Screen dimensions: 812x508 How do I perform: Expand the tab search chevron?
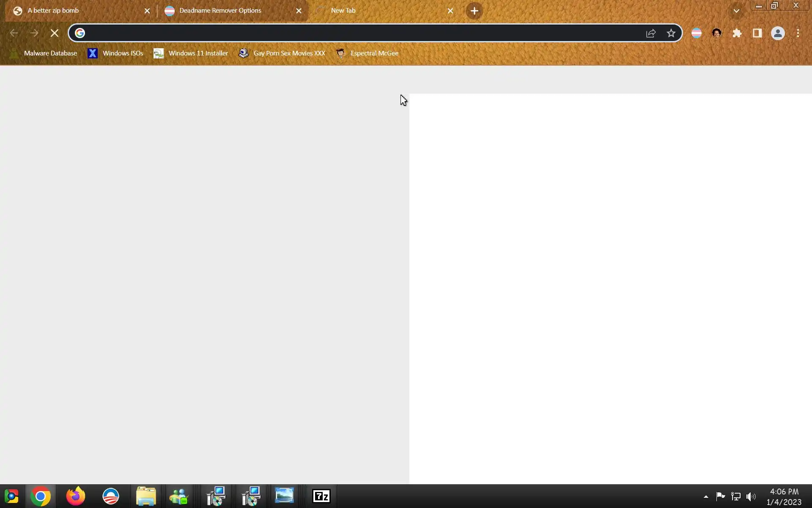(736, 11)
